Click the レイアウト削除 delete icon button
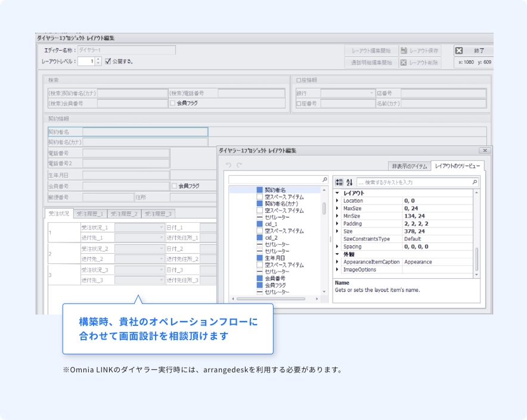The width and height of the screenshot is (527, 420). (x=420, y=63)
